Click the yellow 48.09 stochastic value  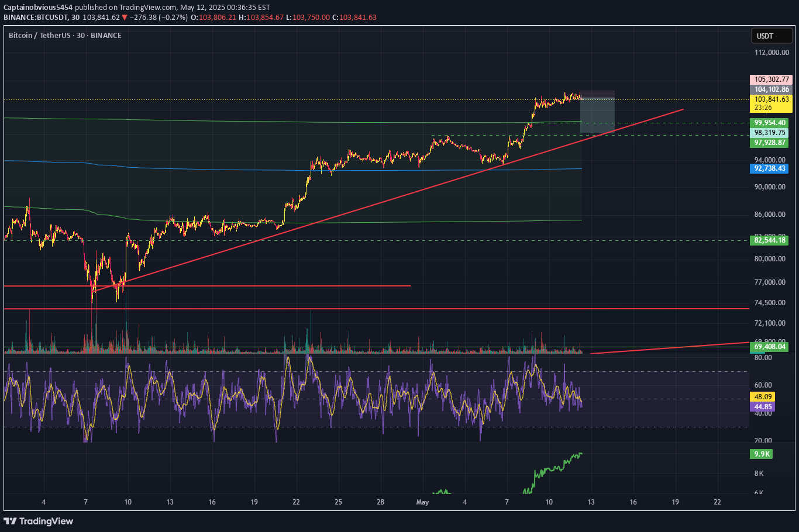click(763, 396)
